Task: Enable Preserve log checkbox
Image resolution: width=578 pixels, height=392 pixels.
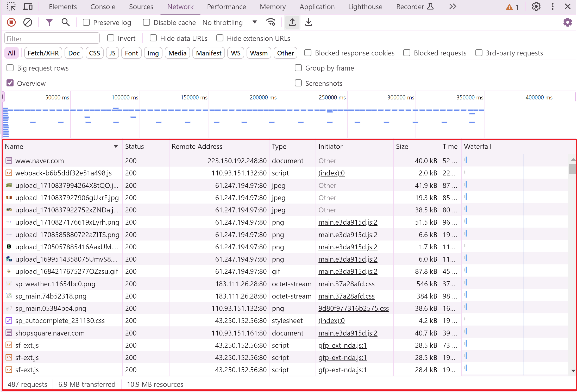Action: click(x=86, y=22)
